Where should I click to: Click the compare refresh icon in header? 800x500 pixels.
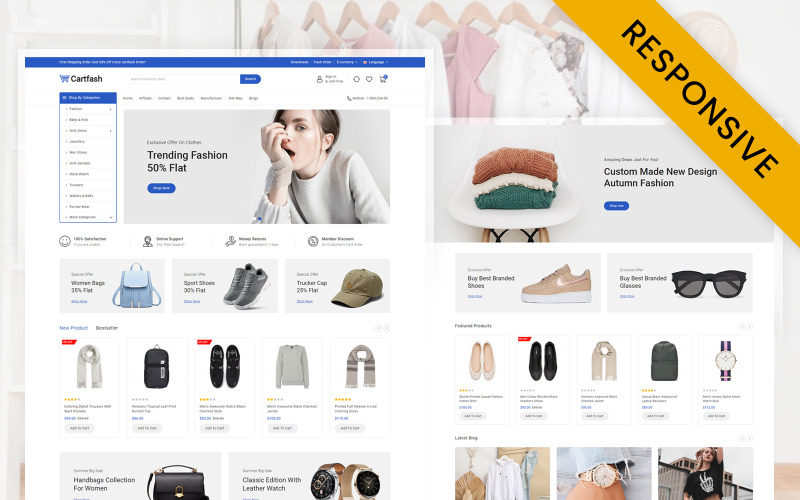coord(356,79)
